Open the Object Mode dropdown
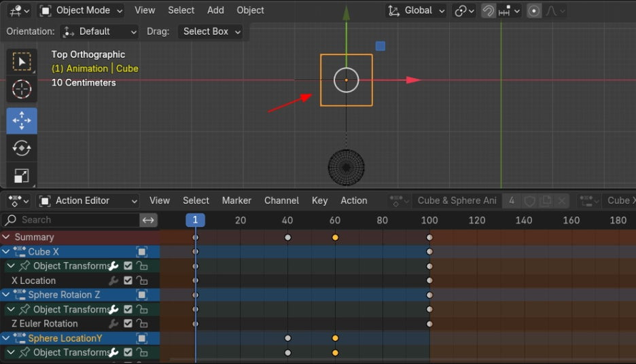 tap(82, 11)
